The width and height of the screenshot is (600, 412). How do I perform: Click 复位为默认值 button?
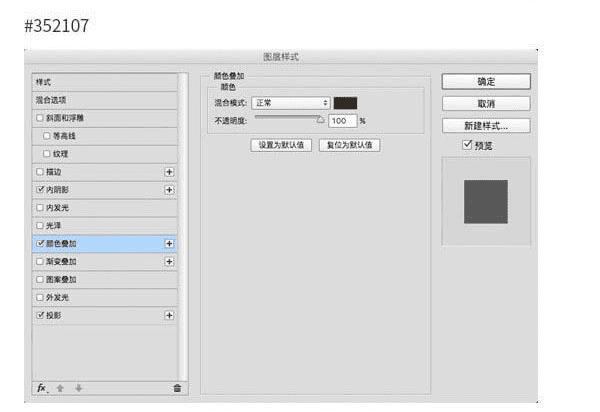[x=349, y=145]
